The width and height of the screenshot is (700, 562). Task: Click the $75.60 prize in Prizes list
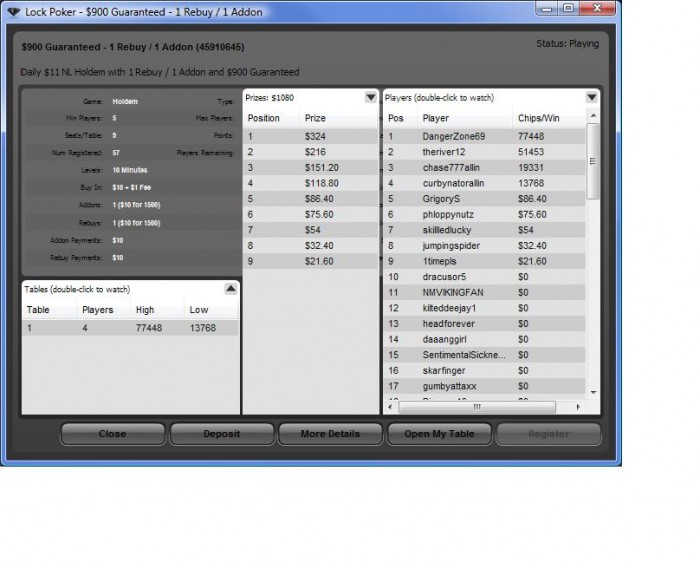pyautogui.click(x=319, y=214)
